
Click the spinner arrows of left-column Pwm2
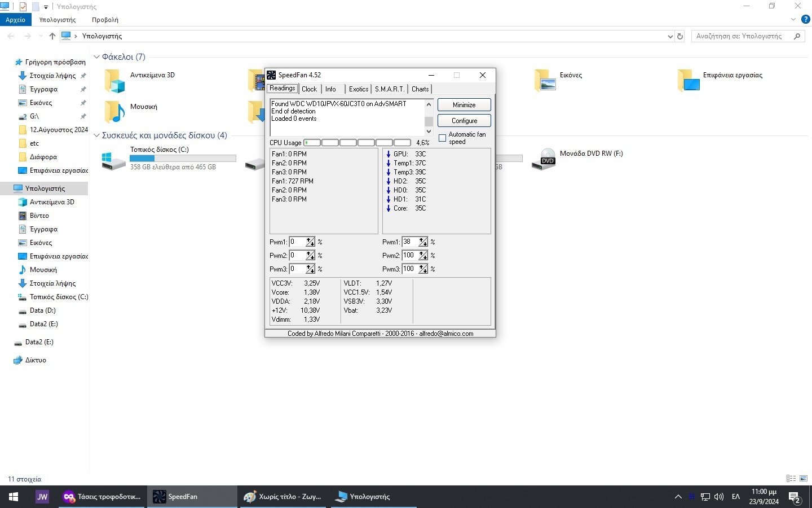pyautogui.click(x=311, y=255)
